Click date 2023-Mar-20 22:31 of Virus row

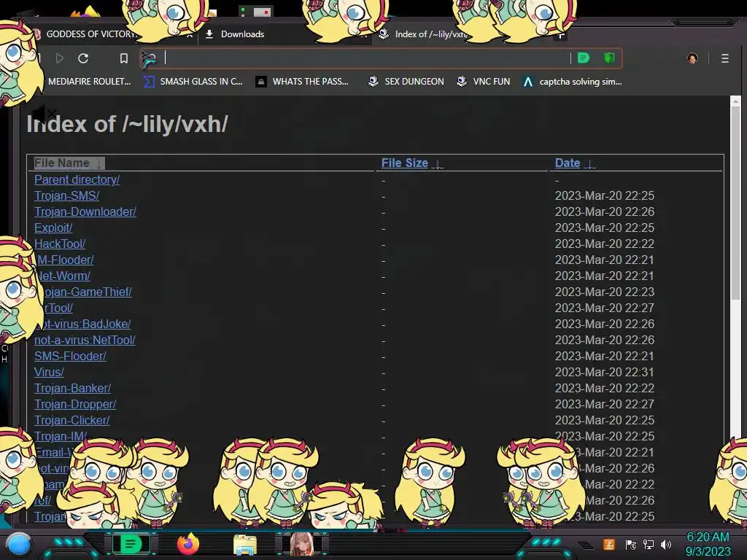(x=605, y=372)
